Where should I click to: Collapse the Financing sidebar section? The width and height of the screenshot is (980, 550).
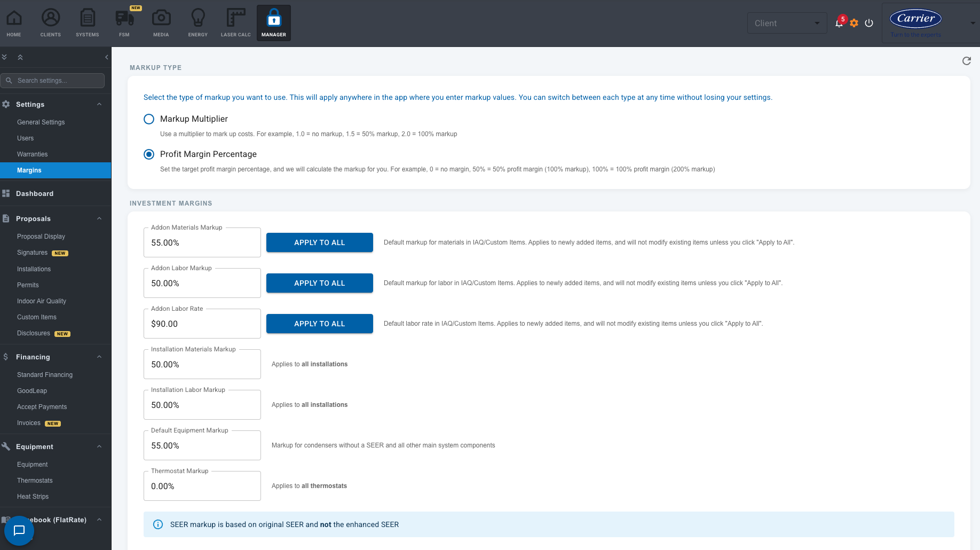(x=99, y=357)
